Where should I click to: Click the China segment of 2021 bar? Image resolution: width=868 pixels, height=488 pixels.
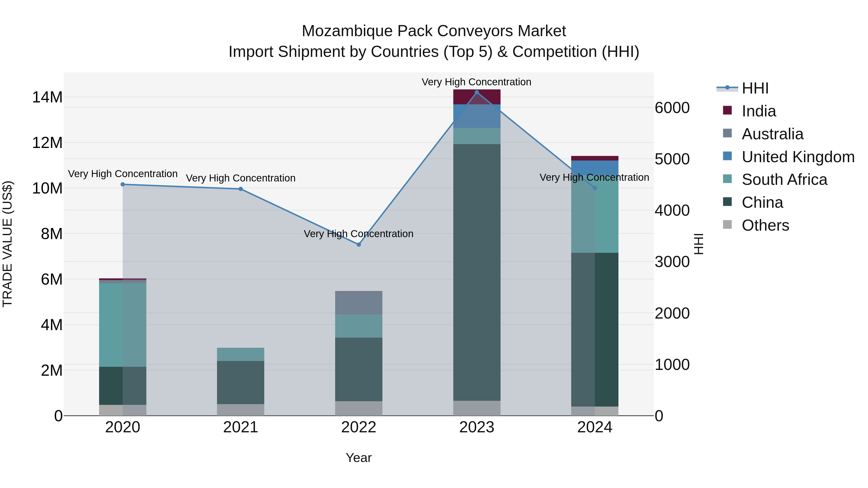pyautogui.click(x=241, y=383)
